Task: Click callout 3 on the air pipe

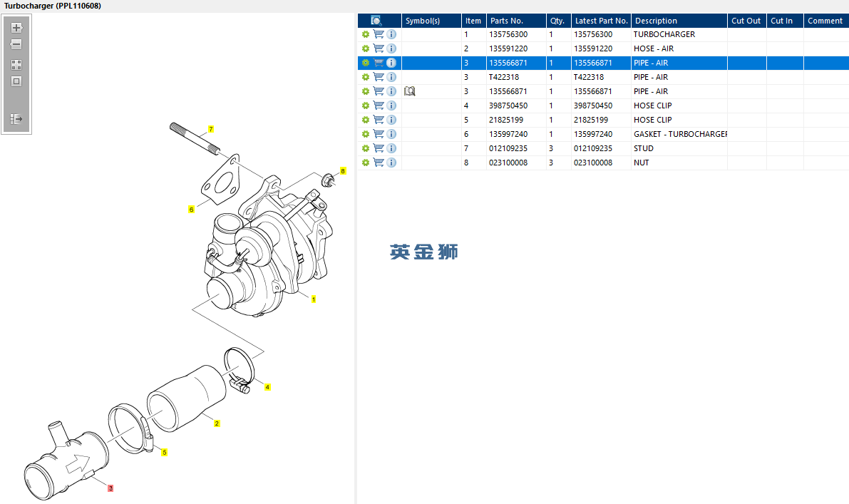Action: (110, 488)
